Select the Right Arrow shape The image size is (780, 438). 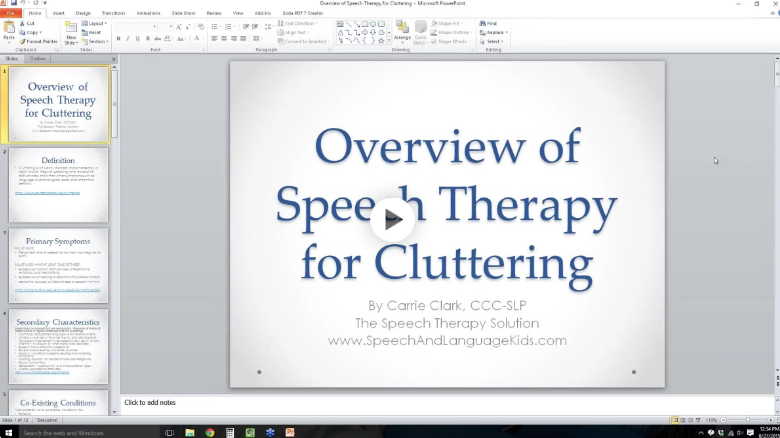tap(365, 32)
